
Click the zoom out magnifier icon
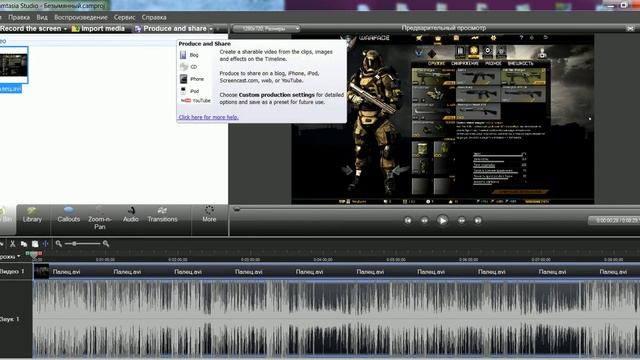coord(59,244)
